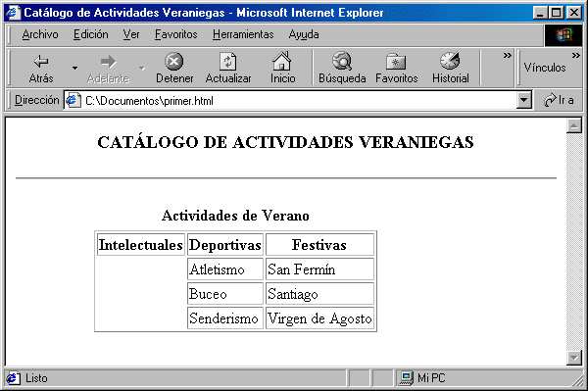
Task: Click the address field with primer.html
Action: tap(290, 101)
